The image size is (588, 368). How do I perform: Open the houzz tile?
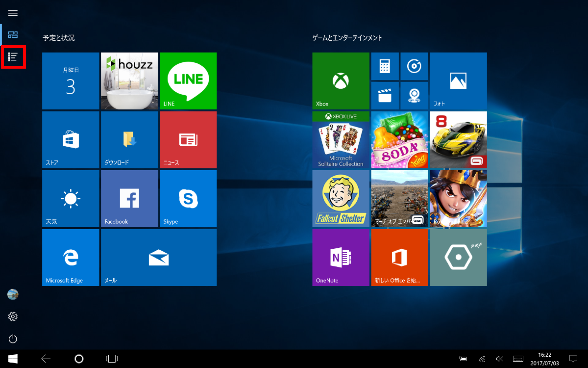pyautogui.click(x=129, y=81)
